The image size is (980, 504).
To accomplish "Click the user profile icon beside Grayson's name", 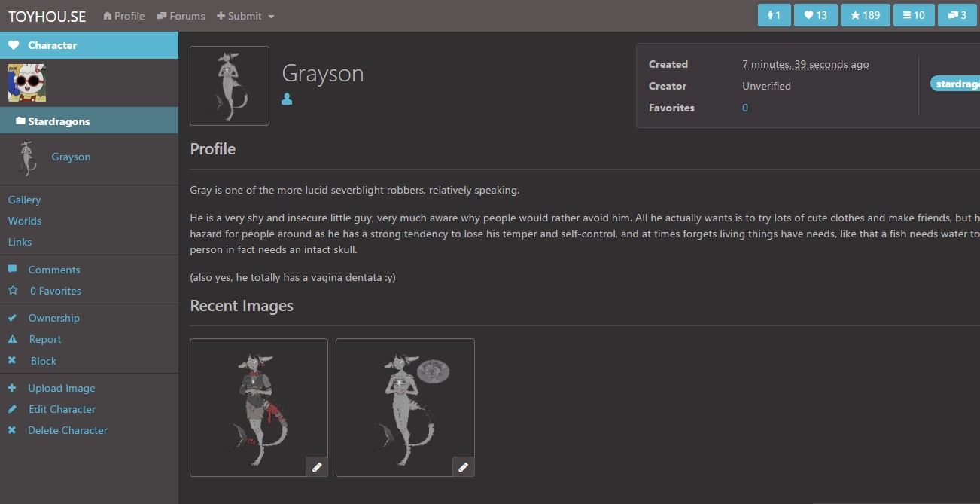I will [x=287, y=98].
